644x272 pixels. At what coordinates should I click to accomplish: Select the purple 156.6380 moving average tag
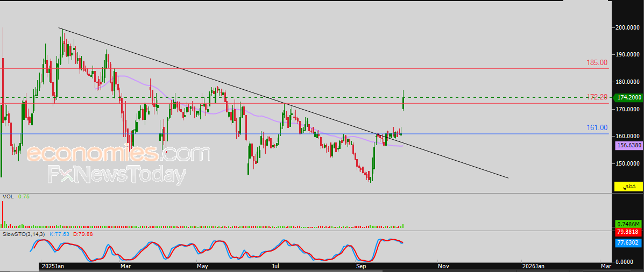click(628, 145)
